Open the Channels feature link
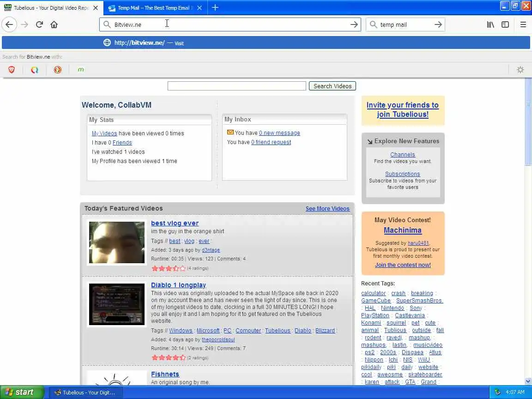The image size is (532, 399). coord(402,154)
